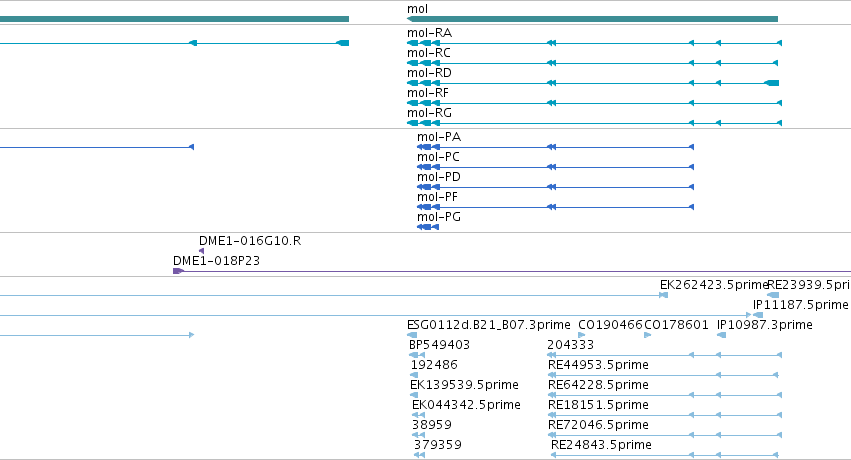Image resolution: width=851 pixels, height=460 pixels.
Task: Select the RE18151.5prime EST label
Action: coord(598,405)
